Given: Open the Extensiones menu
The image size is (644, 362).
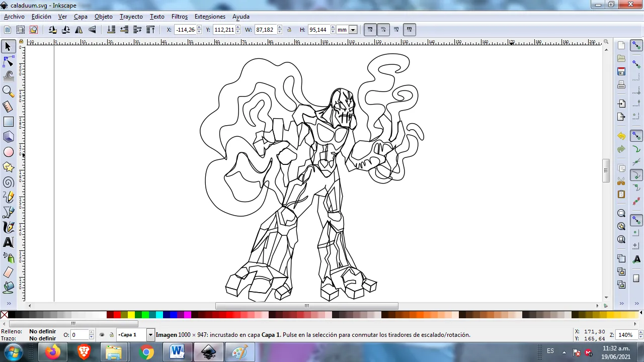Looking at the screenshot, I should click(x=210, y=17).
